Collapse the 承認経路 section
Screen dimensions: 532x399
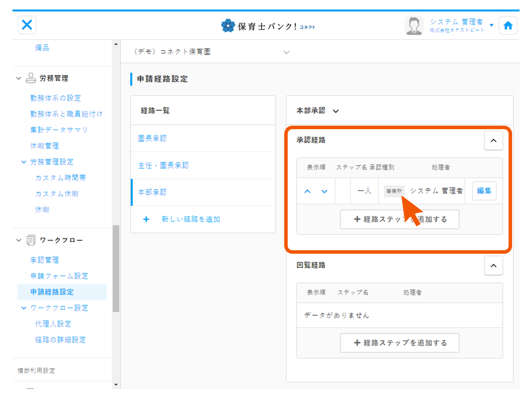[493, 141]
